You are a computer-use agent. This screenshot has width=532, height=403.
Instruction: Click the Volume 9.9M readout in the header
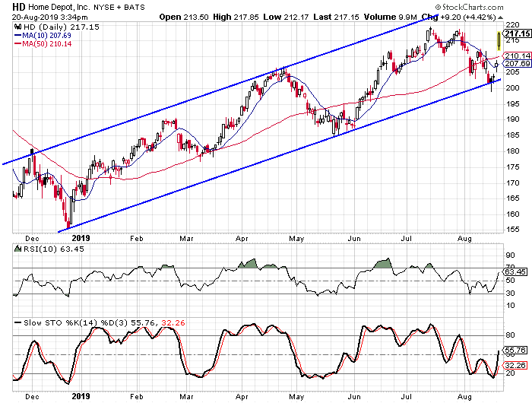point(393,16)
